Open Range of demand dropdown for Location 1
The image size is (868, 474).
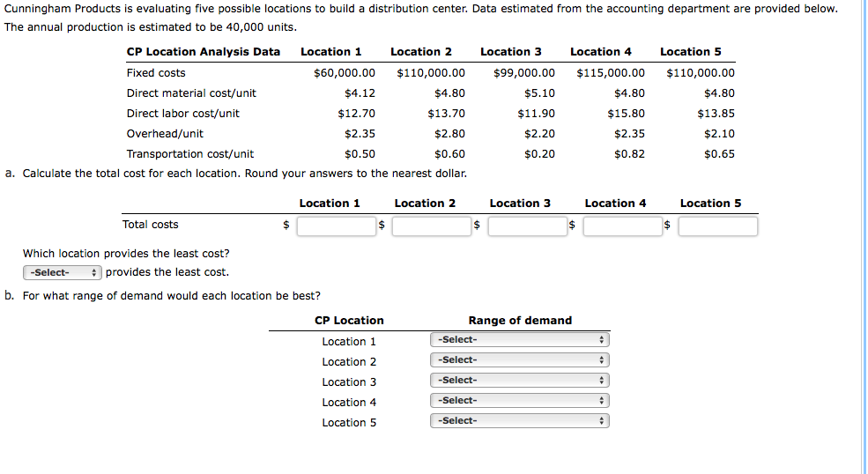pos(520,340)
